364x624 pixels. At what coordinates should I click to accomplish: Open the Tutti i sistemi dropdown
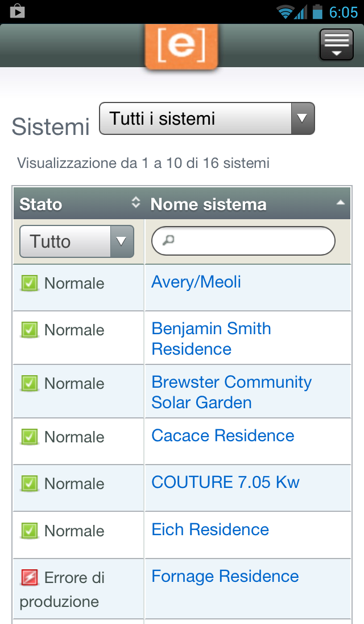[206, 118]
